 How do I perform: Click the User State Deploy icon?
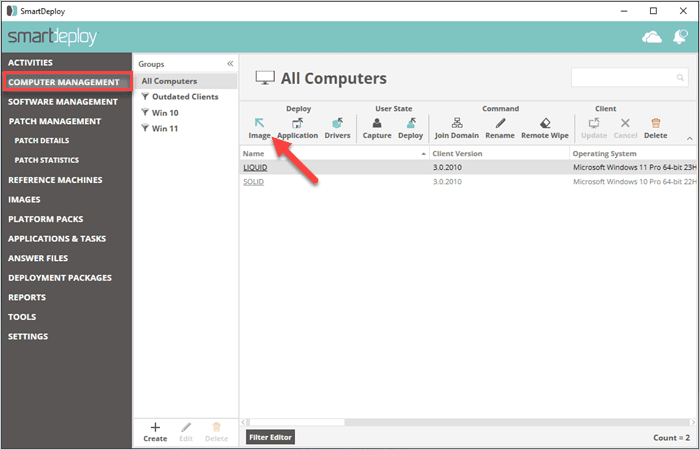(x=411, y=123)
